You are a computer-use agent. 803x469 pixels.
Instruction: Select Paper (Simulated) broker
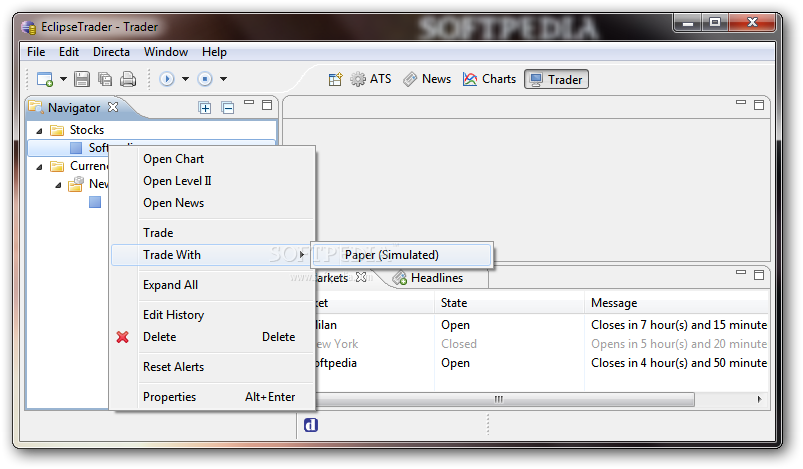coord(402,255)
